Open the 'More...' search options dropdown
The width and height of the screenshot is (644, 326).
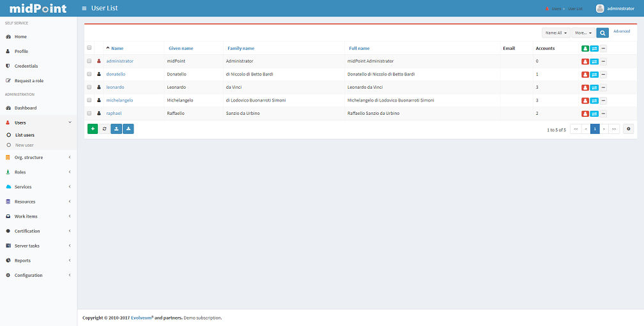583,33
